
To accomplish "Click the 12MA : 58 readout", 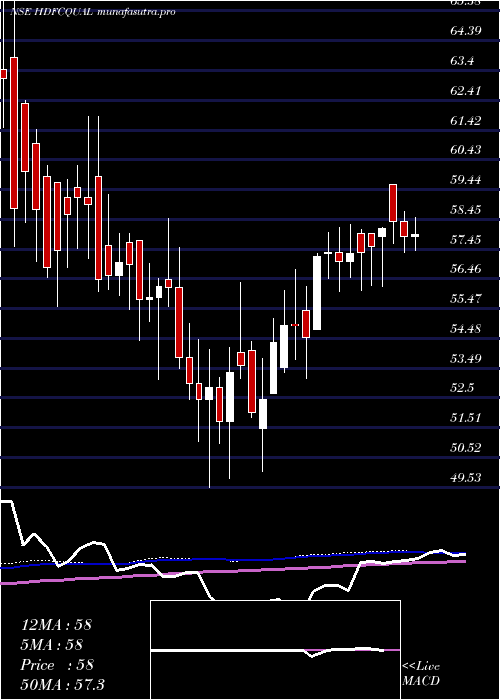I will pos(56,625).
